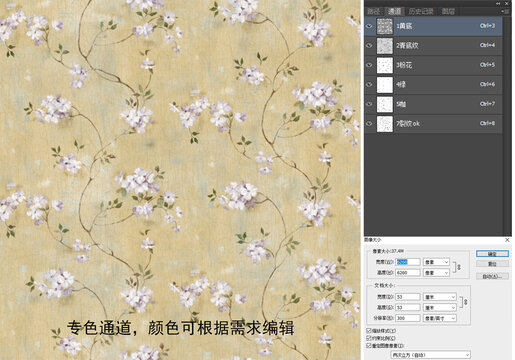Toggle the scale styles checkbox
The image size is (515, 360).
pos(369,330)
